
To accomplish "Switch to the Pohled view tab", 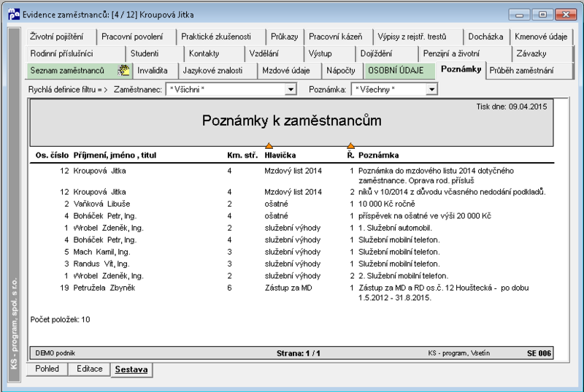I will point(47,369).
